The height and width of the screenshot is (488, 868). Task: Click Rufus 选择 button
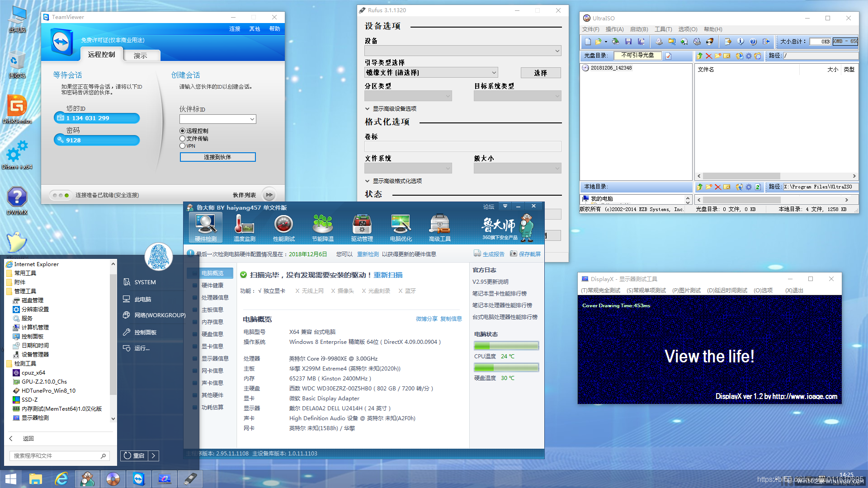[x=541, y=73]
